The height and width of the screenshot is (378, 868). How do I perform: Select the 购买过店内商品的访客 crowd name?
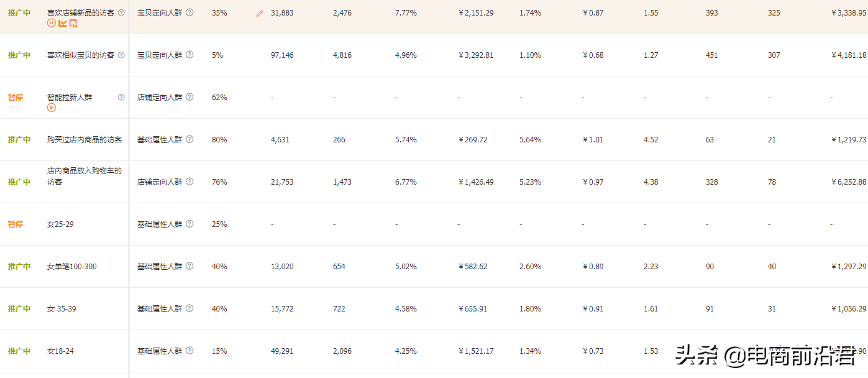point(85,140)
